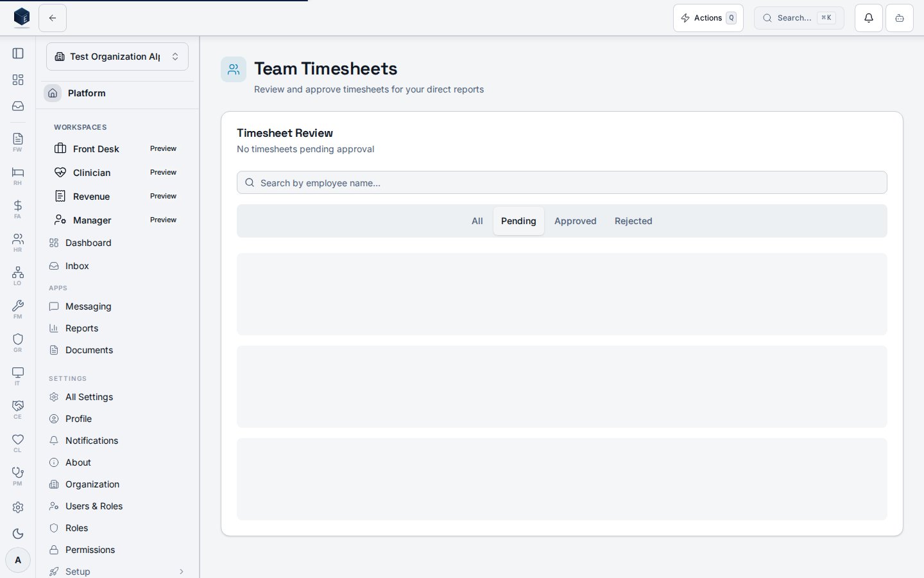Expand the Setup section chevron

[182, 572]
